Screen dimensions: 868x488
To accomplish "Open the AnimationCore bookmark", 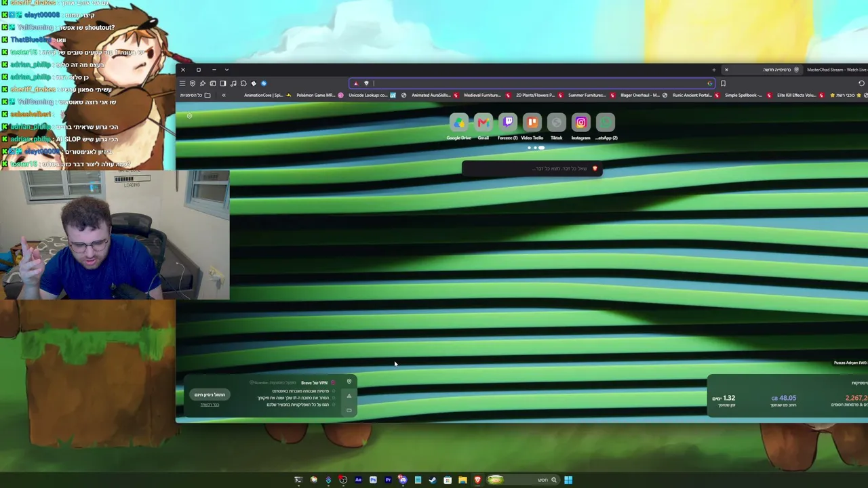I will (x=267, y=96).
